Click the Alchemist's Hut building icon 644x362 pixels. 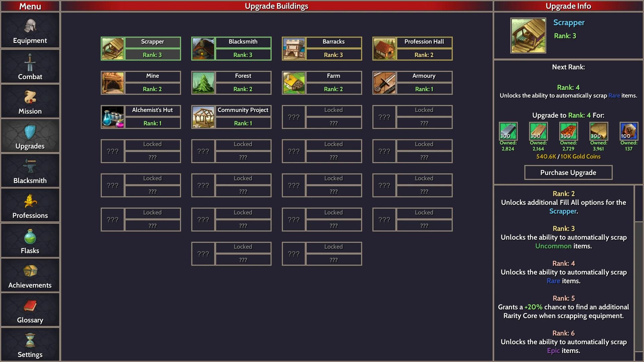pos(112,117)
